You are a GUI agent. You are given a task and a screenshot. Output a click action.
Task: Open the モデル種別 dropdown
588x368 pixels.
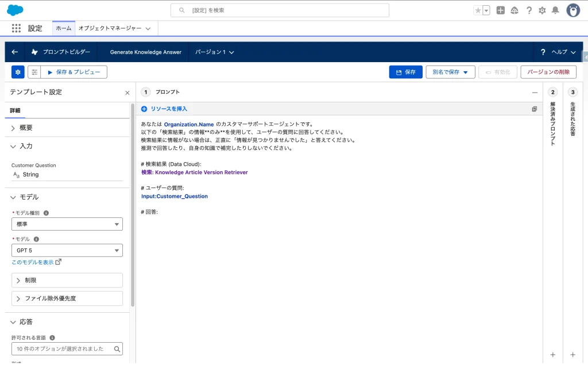[x=67, y=224]
